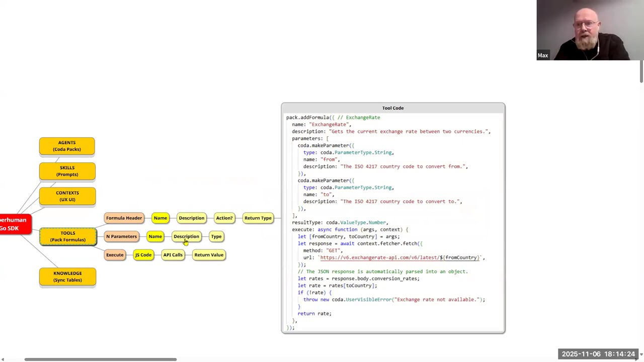
Task: Click the Type node
Action: [216, 236]
